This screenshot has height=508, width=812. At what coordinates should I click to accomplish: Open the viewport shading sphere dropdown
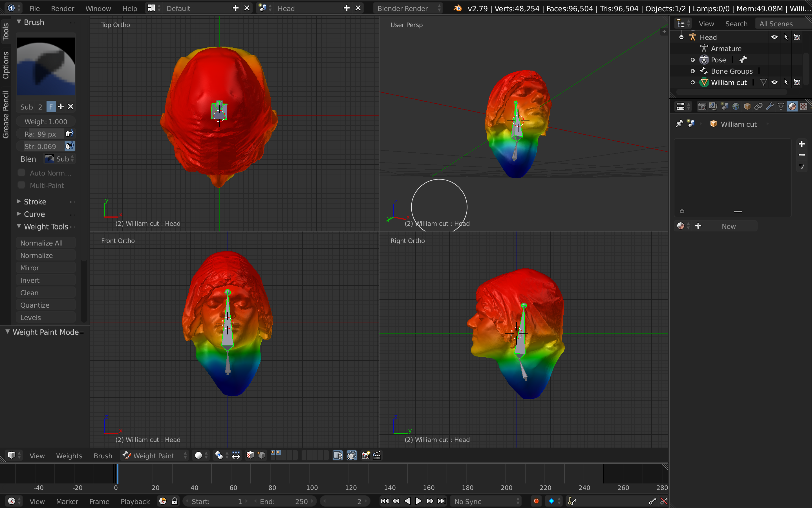(201, 455)
